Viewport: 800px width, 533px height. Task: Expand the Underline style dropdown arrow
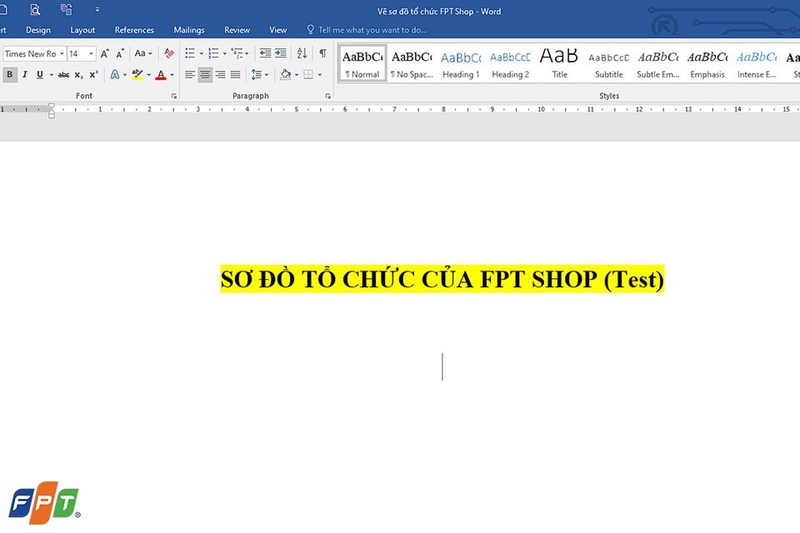[51, 75]
